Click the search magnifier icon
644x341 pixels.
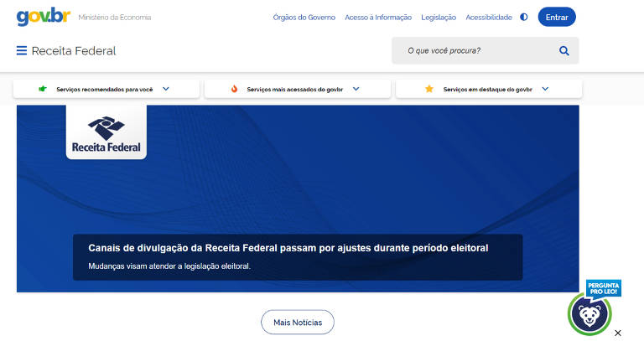coord(563,51)
